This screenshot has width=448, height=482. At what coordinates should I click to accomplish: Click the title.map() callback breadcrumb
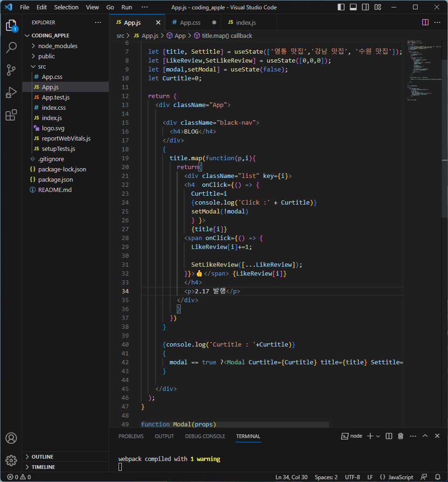(x=223, y=35)
